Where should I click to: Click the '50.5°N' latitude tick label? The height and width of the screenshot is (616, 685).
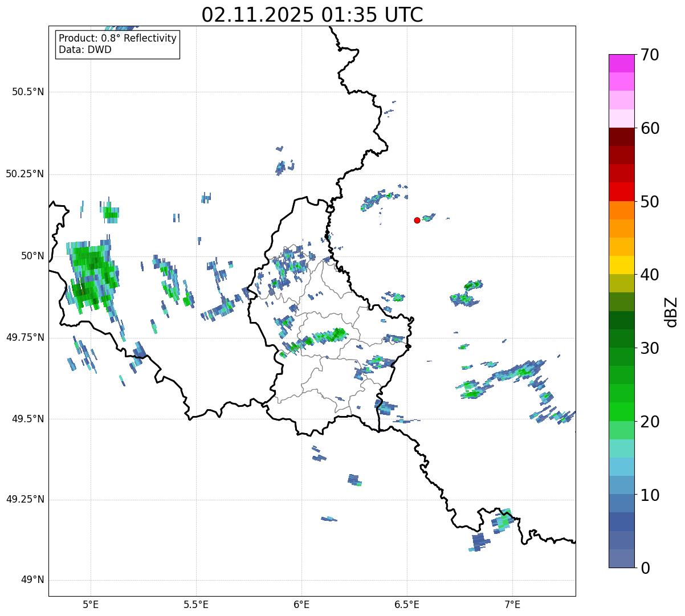tap(28, 92)
